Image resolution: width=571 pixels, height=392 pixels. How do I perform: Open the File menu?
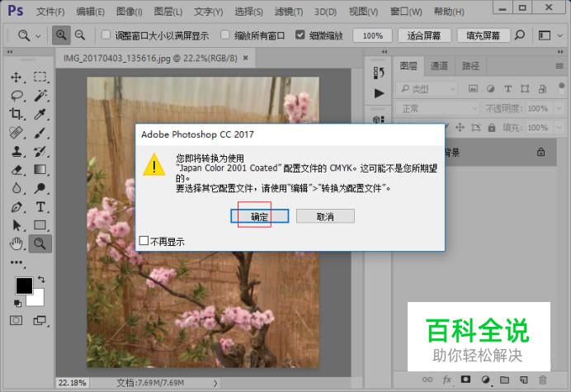(x=50, y=12)
